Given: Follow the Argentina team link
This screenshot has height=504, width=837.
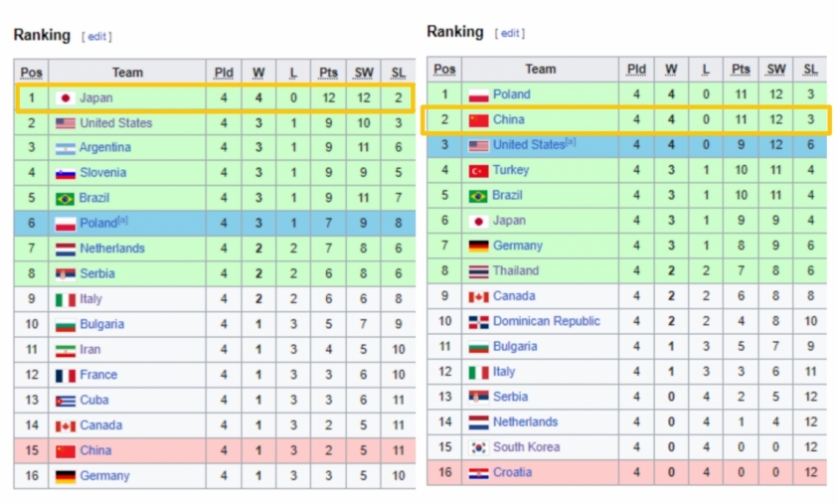Looking at the screenshot, I should click(x=105, y=147).
